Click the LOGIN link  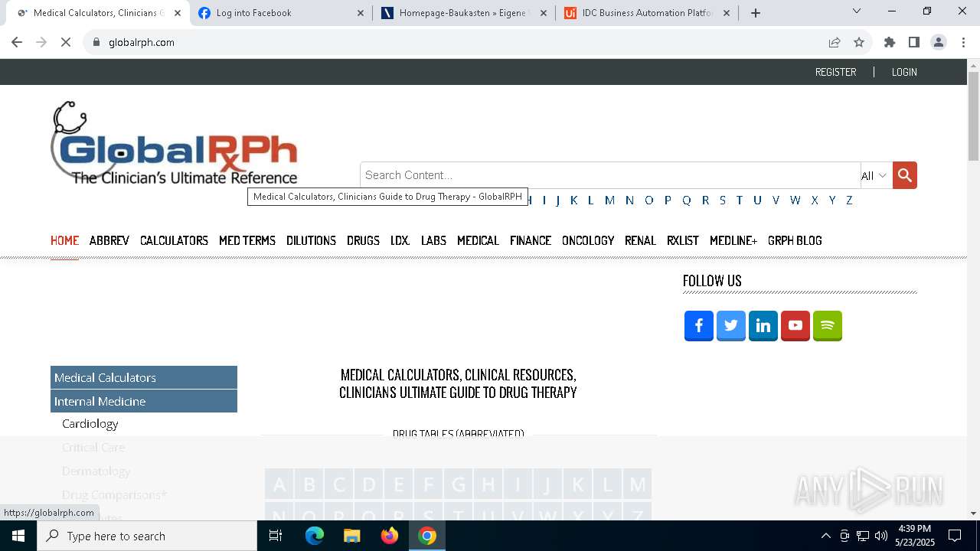[904, 72]
